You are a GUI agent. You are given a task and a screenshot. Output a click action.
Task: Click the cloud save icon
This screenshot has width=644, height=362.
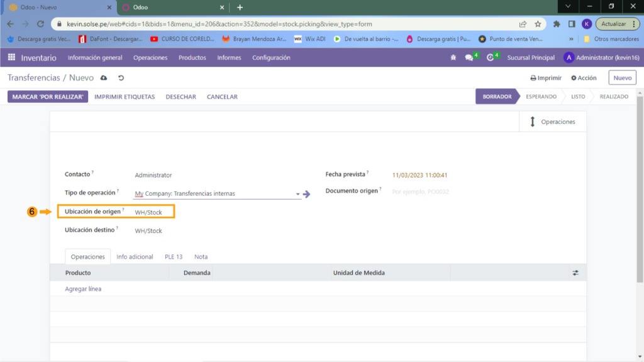coord(104,78)
